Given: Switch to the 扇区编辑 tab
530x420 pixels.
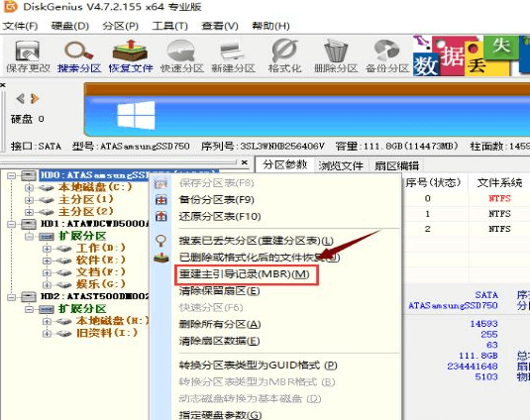Looking at the screenshot, I should click(x=397, y=165).
